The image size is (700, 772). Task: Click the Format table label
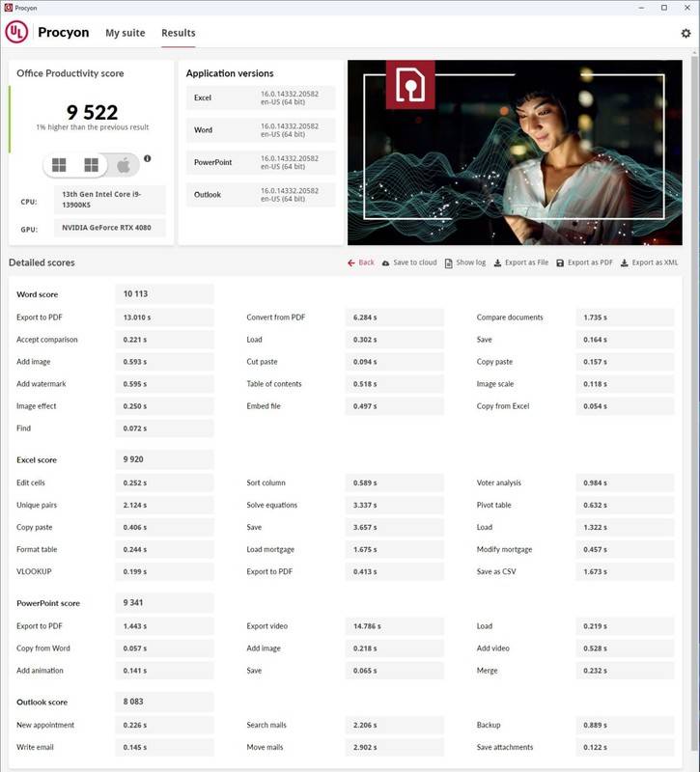tap(37, 549)
